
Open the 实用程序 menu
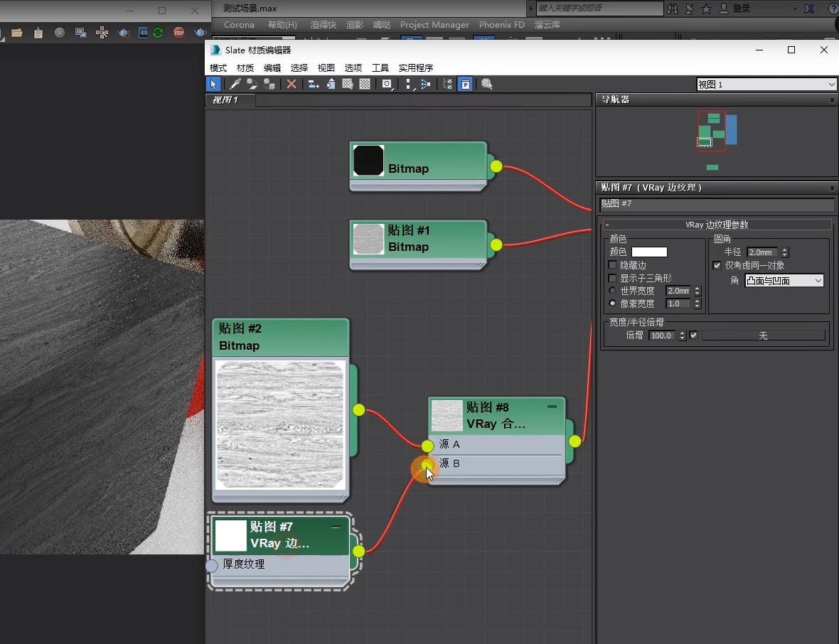coord(415,68)
